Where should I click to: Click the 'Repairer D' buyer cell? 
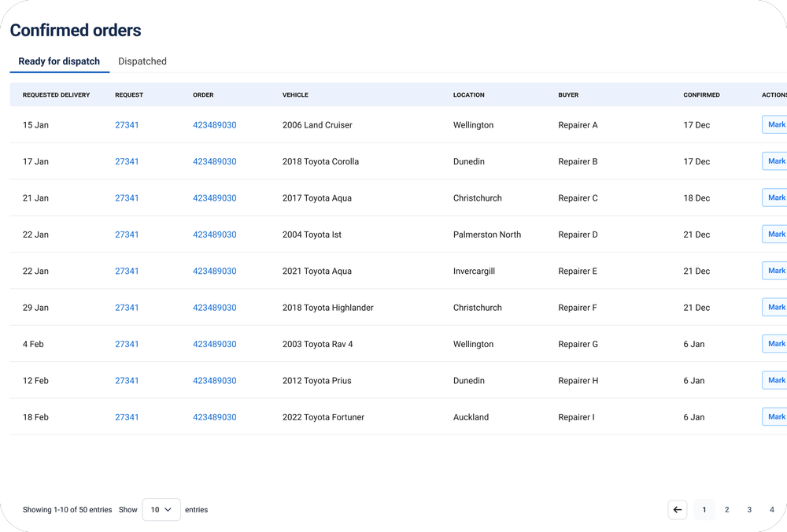click(x=578, y=235)
